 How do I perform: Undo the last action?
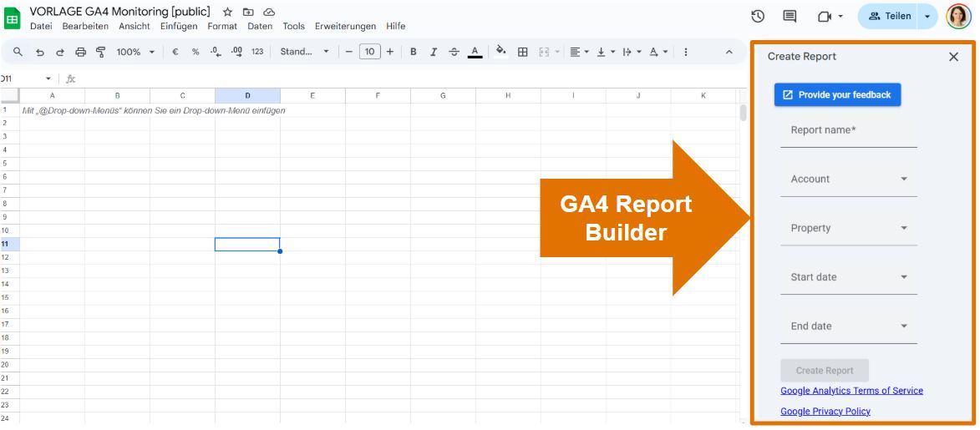click(39, 52)
